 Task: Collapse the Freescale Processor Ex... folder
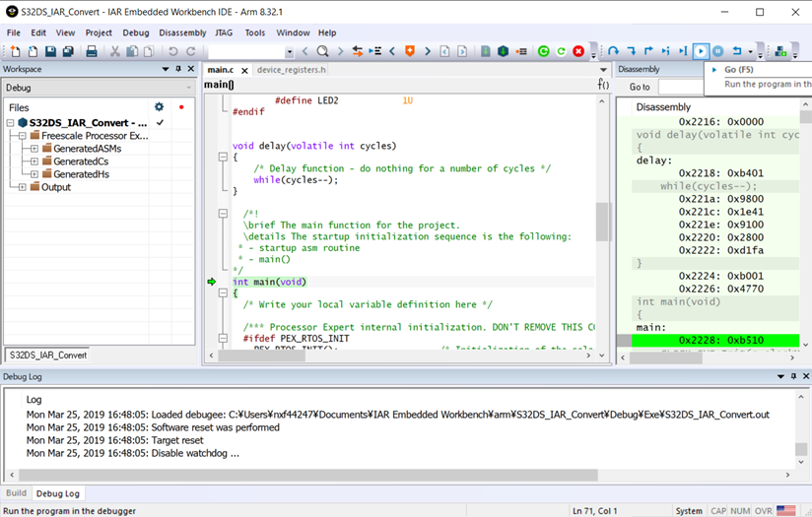pyautogui.click(x=23, y=136)
